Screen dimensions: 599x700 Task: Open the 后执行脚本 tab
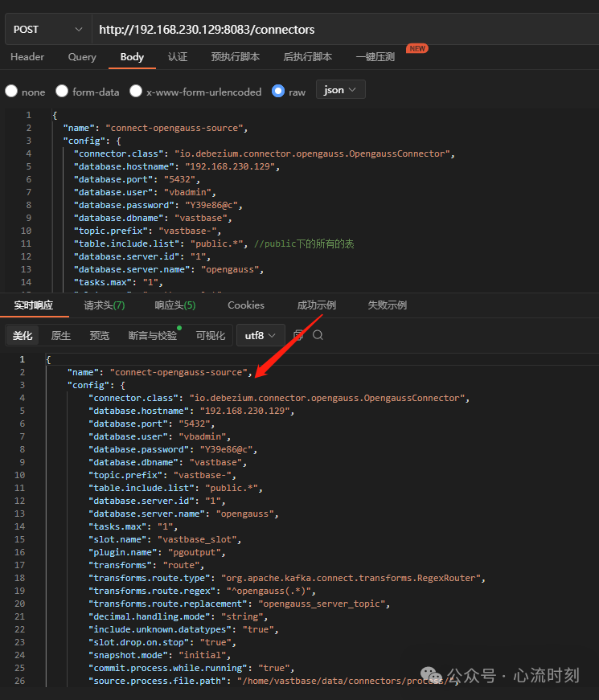308,57
